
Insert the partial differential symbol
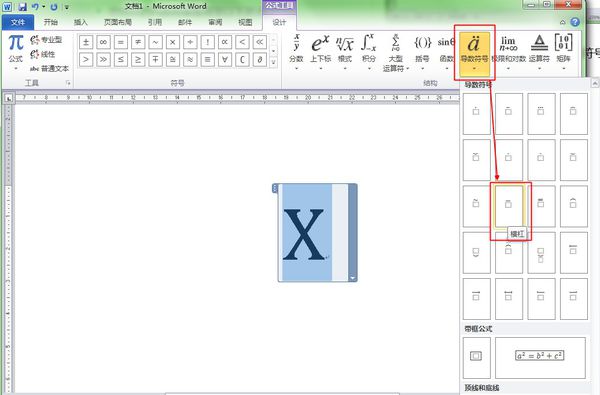260,60
